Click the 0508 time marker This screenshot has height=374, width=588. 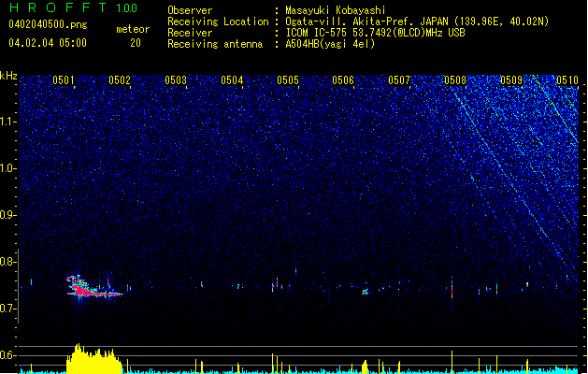(455, 80)
